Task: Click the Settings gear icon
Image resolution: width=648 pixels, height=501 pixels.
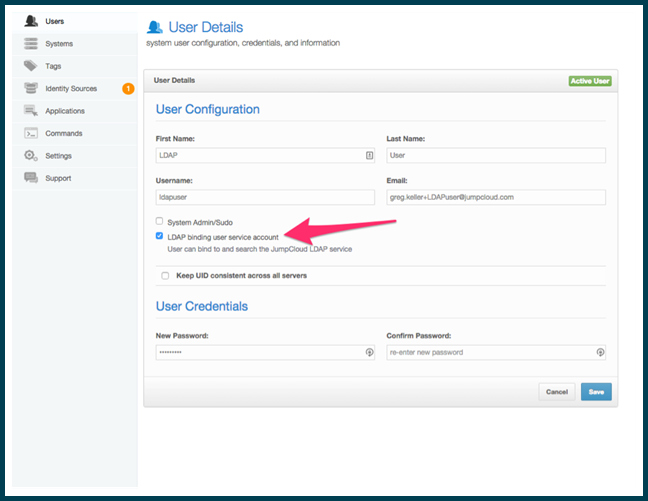Action: pos(31,156)
